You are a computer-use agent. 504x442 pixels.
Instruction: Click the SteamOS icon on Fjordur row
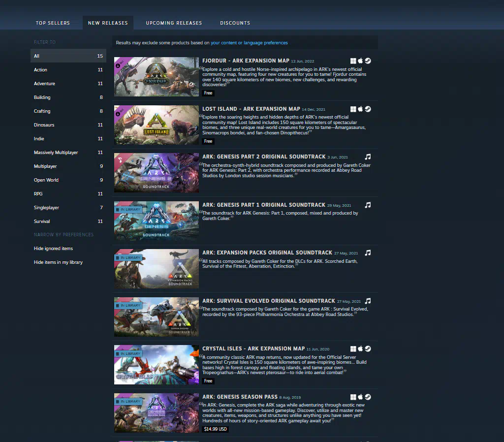pos(368,61)
